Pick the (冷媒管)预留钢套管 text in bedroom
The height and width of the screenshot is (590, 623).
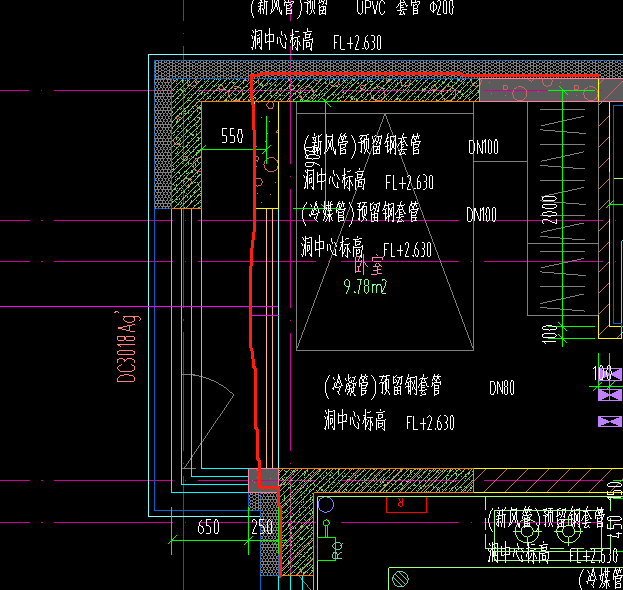pyautogui.click(x=360, y=213)
